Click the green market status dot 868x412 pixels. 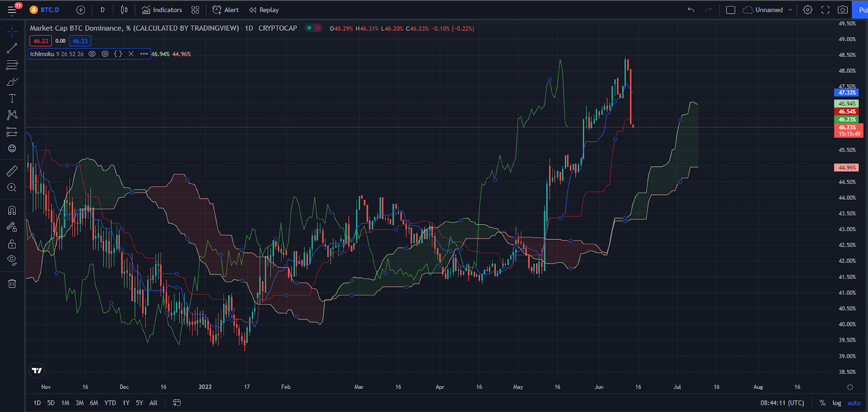click(309, 28)
